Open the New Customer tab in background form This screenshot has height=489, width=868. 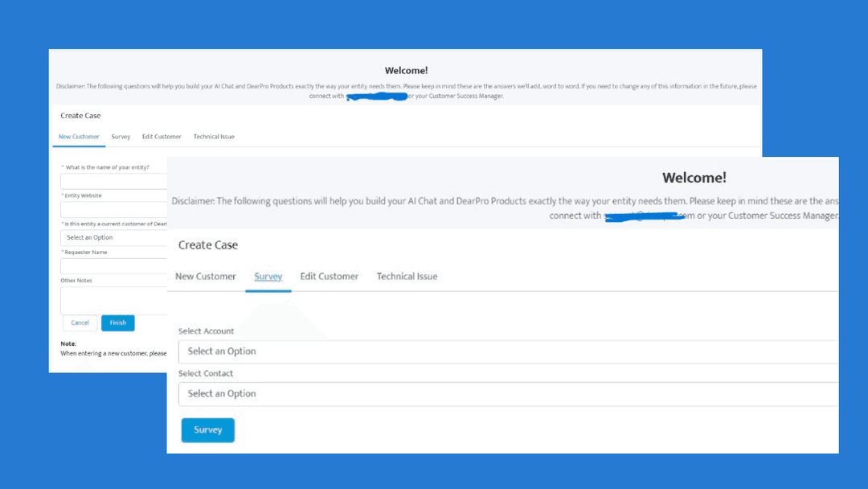tap(79, 137)
